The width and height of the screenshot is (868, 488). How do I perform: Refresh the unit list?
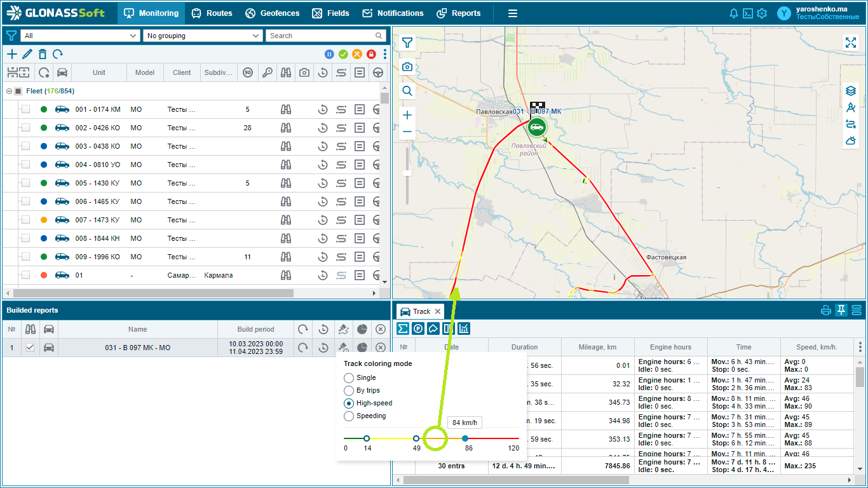(x=58, y=54)
